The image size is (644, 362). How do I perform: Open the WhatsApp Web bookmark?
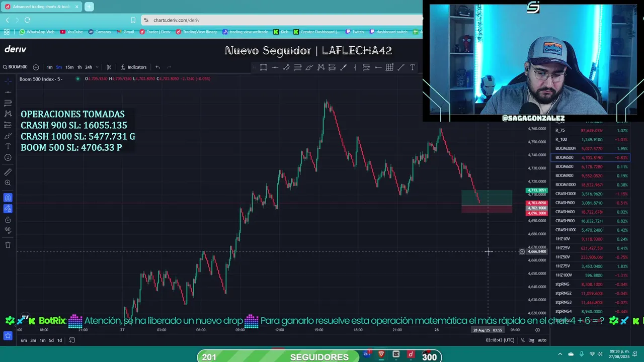coord(37,32)
